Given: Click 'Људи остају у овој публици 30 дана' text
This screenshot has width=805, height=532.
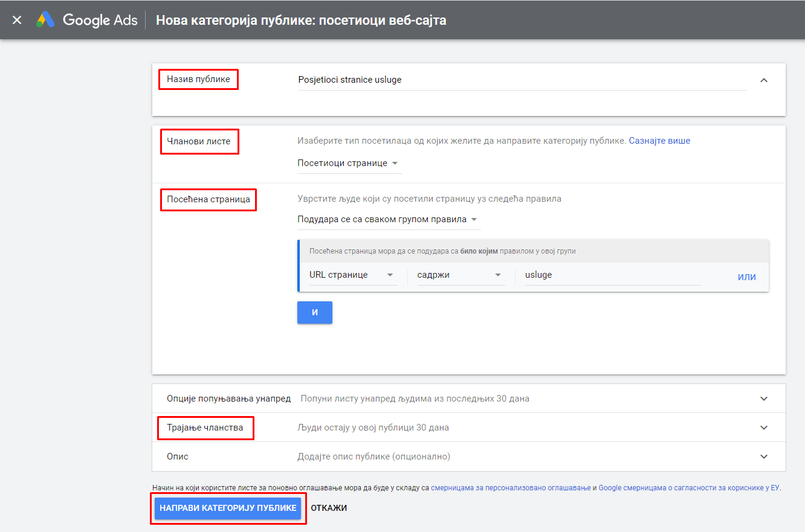Looking at the screenshot, I should 373,428.
